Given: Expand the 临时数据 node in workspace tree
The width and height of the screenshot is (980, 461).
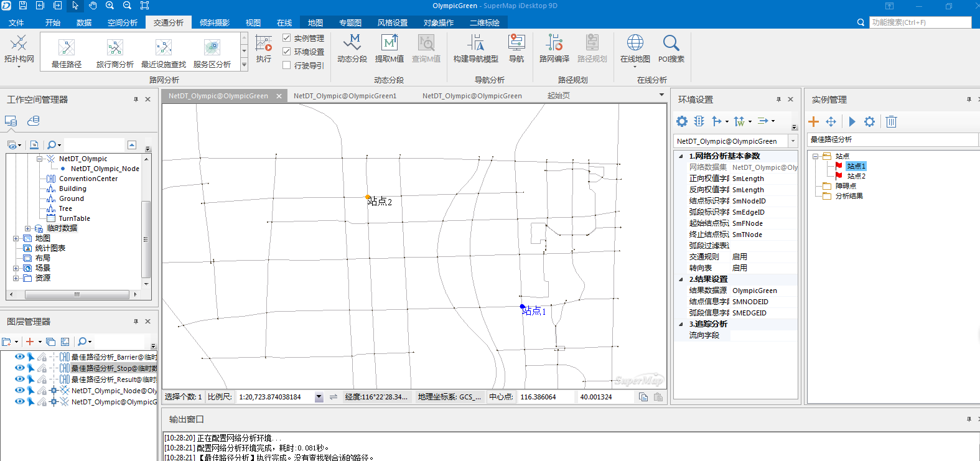Looking at the screenshot, I should pos(27,228).
